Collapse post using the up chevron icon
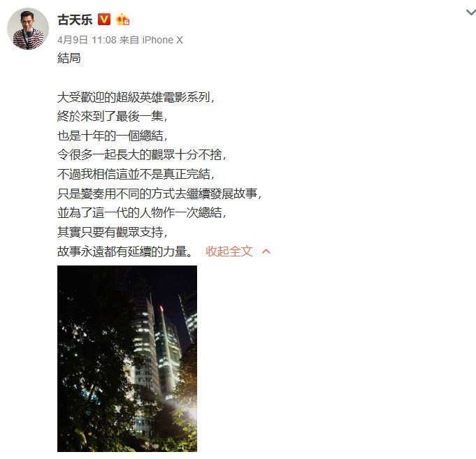Screen dimensions: 476x459 tap(266, 252)
